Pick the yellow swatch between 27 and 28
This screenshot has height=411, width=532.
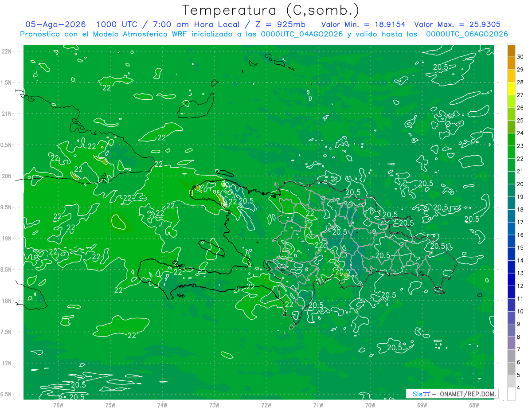click(511, 89)
